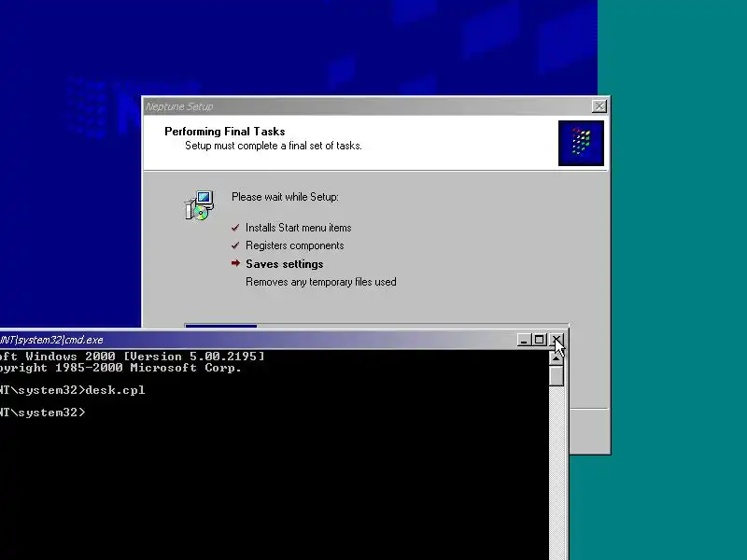Viewport: 747px width, 560px height.
Task: Click the 'Registers components' text
Action: click(x=294, y=245)
